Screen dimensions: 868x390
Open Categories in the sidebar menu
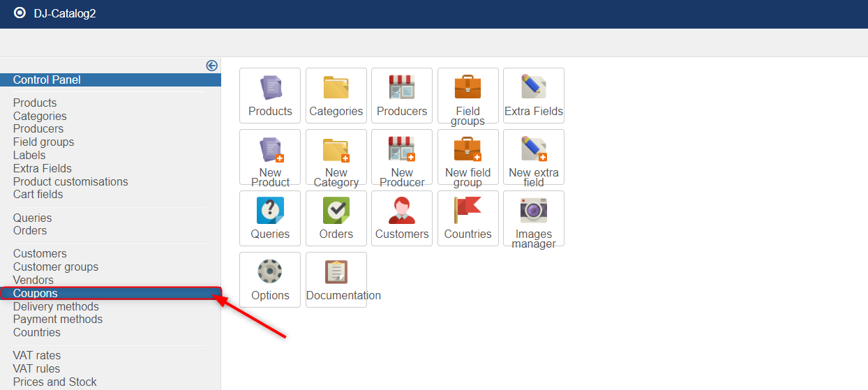tap(40, 116)
